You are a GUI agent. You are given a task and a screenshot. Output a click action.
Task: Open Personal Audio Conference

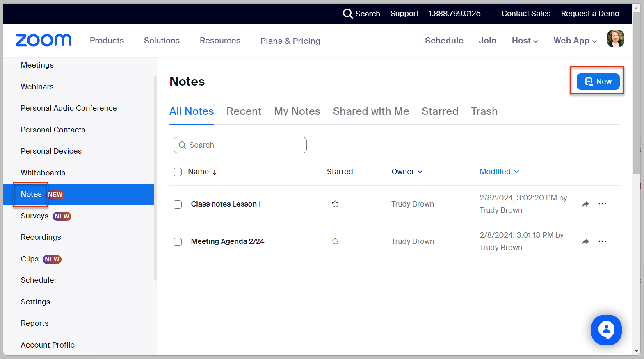[x=69, y=108]
